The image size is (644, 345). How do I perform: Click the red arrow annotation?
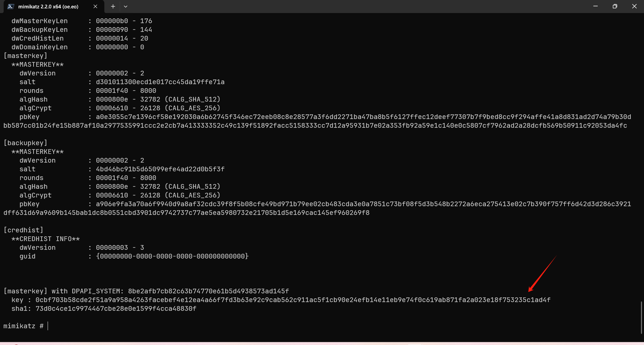pyautogui.click(x=542, y=274)
